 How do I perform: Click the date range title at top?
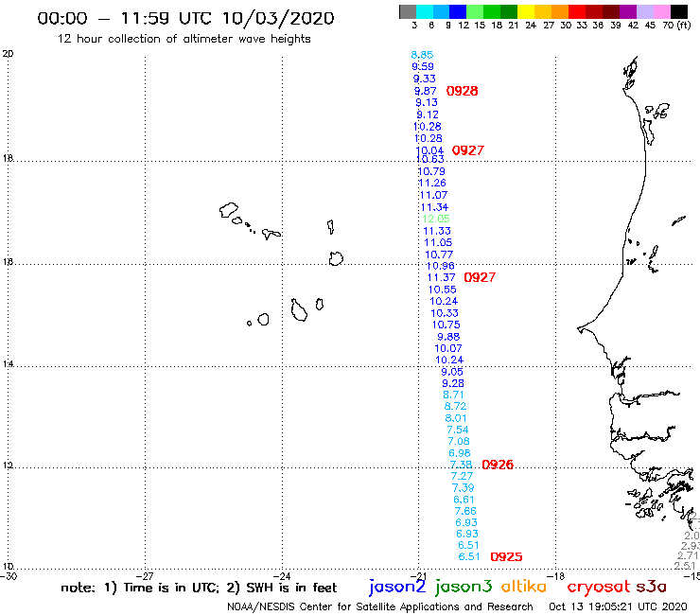[x=185, y=18]
